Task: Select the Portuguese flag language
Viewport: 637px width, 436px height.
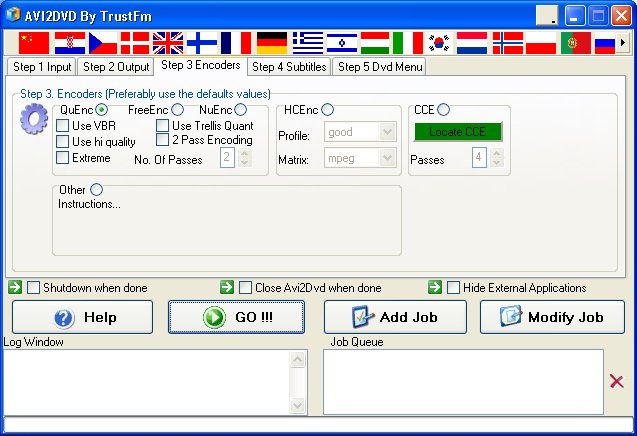Action: coord(576,43)
